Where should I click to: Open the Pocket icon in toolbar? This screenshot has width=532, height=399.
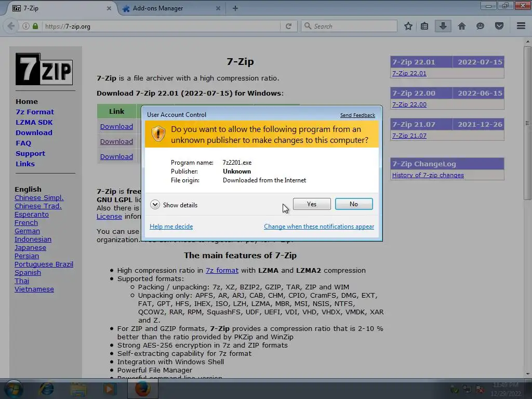pos(499,26)
